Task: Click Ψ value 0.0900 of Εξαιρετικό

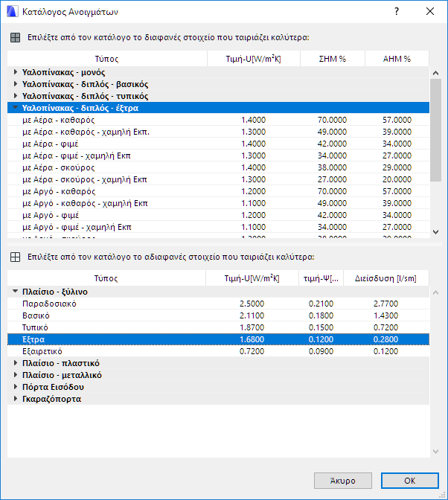Action: tap(321, 351)
